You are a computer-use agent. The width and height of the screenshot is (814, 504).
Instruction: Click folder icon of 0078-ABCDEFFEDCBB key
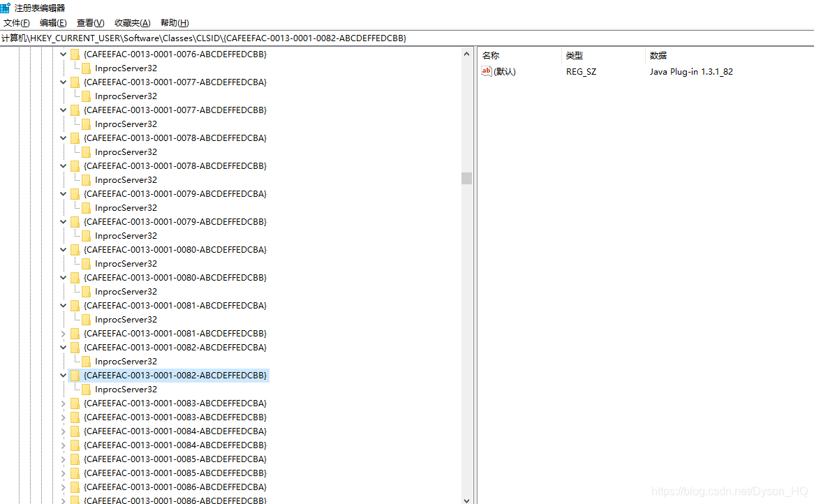75,166
